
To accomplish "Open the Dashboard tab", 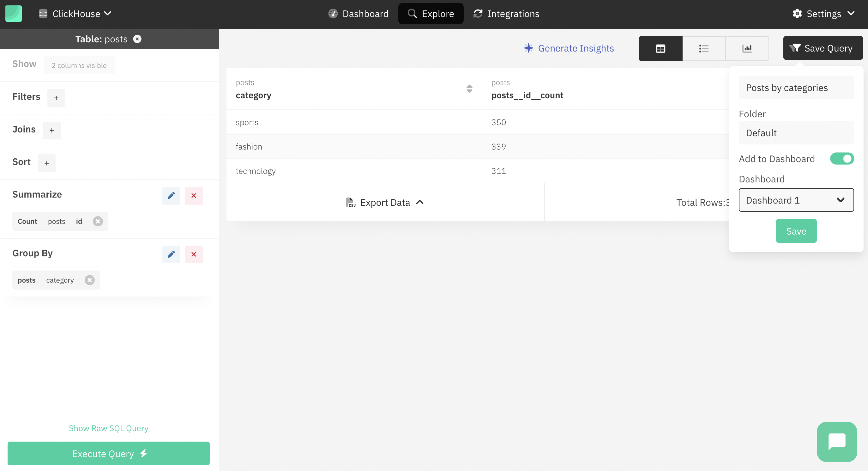I will coord(366,13).
